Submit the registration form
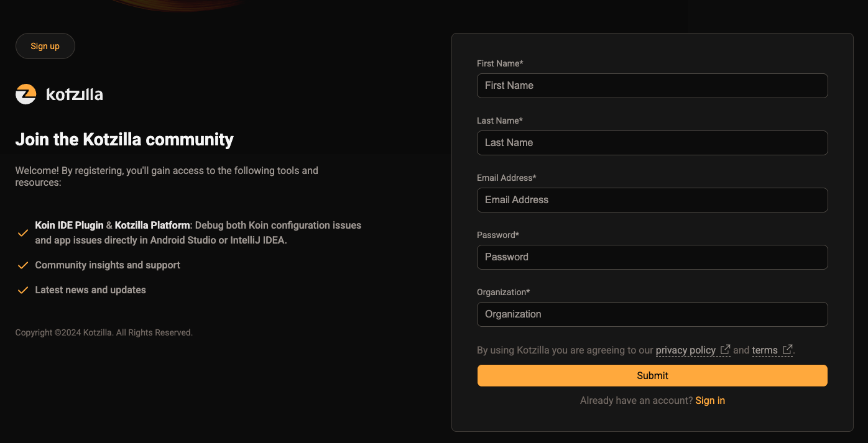This screenshot has height=443, width=868. pyautogui.click(x=652, y=375)
